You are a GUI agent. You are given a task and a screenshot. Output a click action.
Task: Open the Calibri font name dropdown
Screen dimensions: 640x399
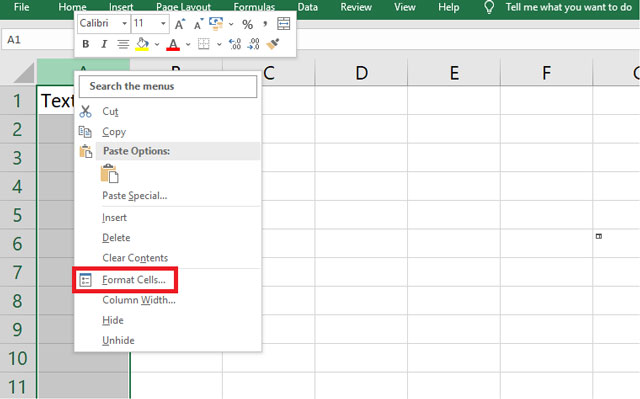124,24
